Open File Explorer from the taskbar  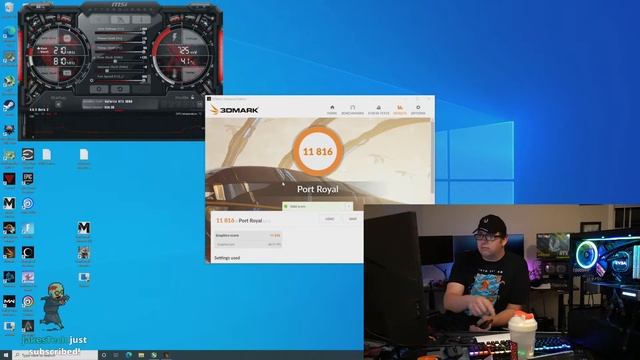point(141,355)
